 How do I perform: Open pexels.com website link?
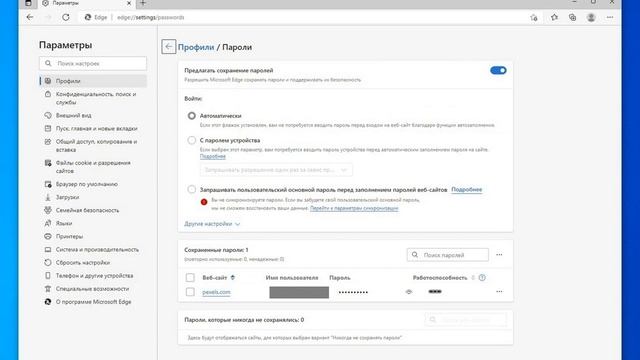(216, 292)
